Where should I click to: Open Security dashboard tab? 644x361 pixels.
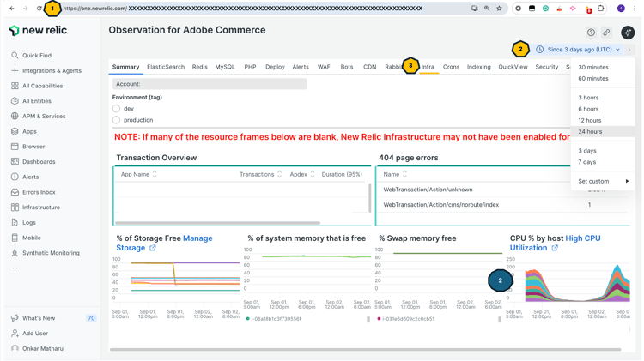546,67
